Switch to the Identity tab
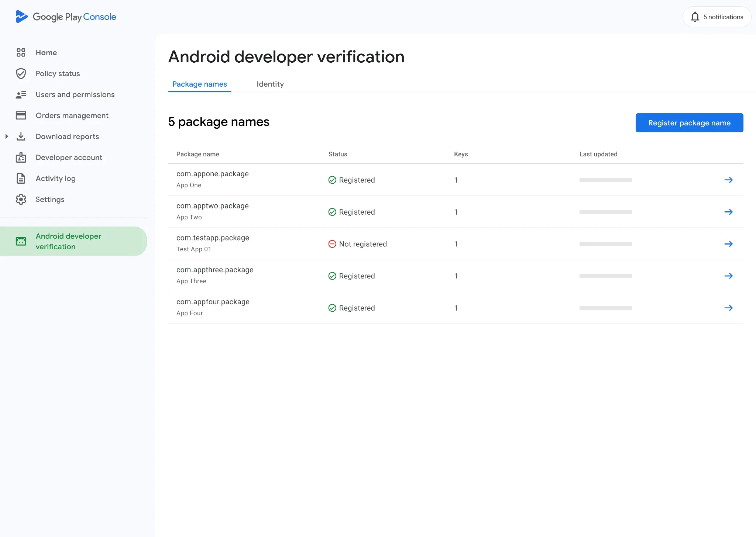756x537 pixels. (x=270, y=84)
